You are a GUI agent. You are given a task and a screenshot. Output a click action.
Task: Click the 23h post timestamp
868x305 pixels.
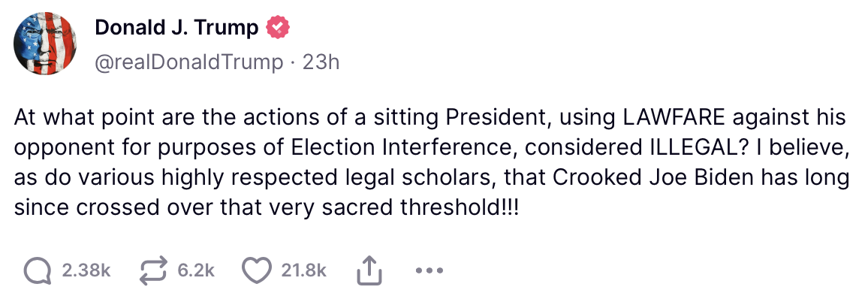pyautogui.click(x=321, y=62)
